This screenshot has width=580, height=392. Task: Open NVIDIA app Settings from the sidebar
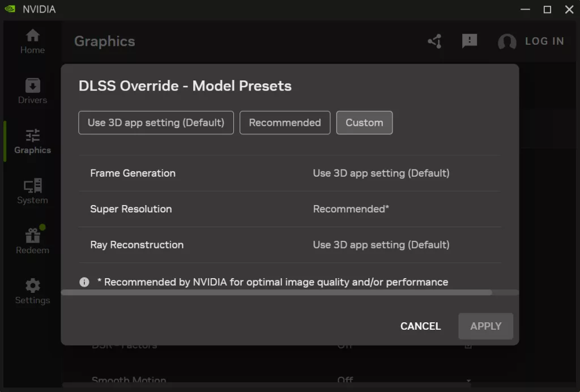tap(32, 291)
